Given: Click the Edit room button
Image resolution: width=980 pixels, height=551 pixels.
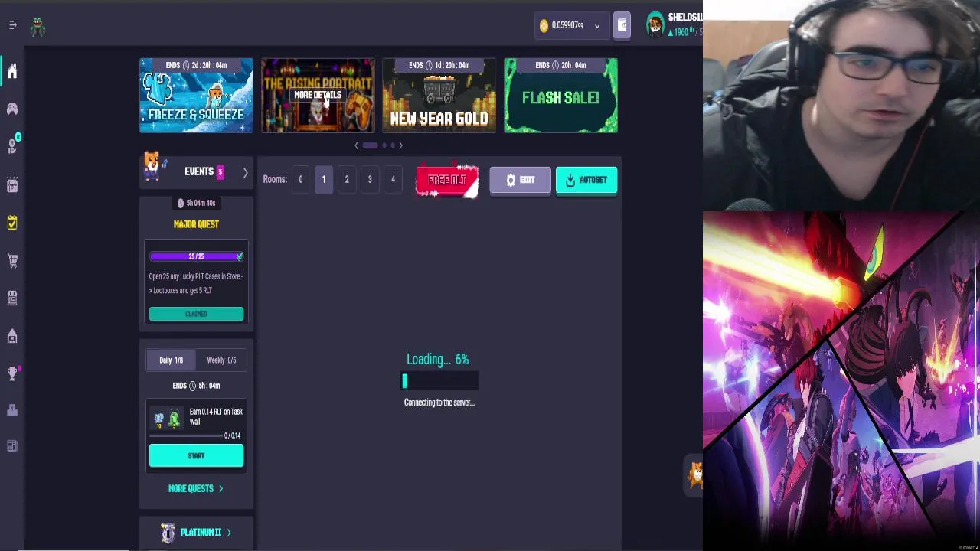Looking at the screenshot, I should point(520,181).
